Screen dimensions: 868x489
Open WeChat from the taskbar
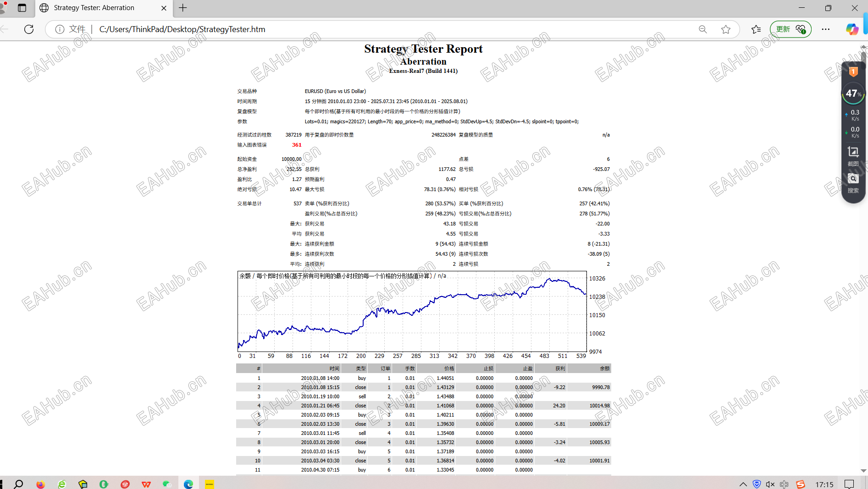pos(167,484)
